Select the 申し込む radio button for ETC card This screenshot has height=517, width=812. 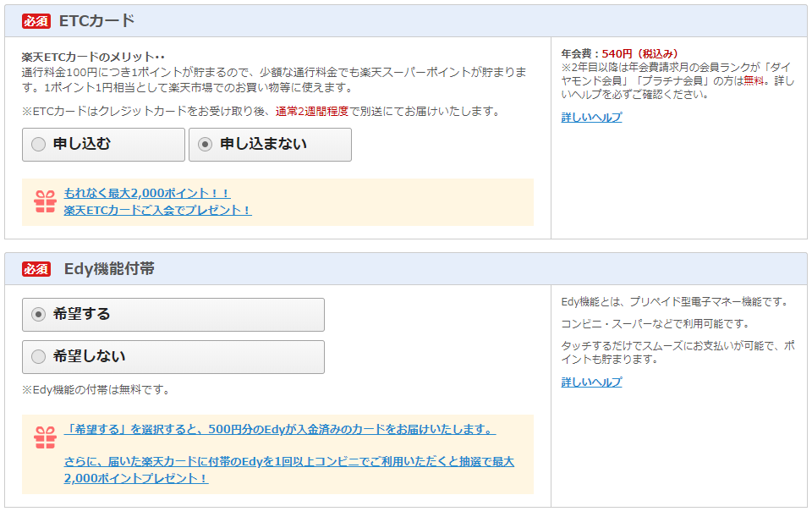(38, 144)
